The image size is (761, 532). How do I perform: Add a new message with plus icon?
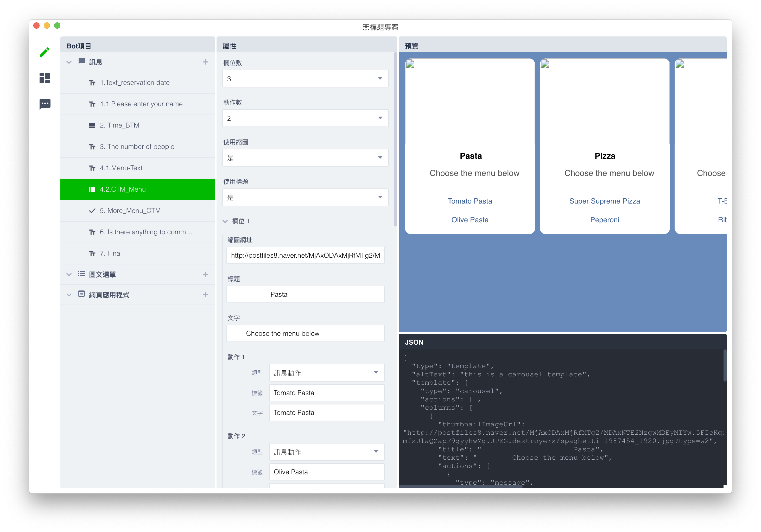tap(206, 62)
